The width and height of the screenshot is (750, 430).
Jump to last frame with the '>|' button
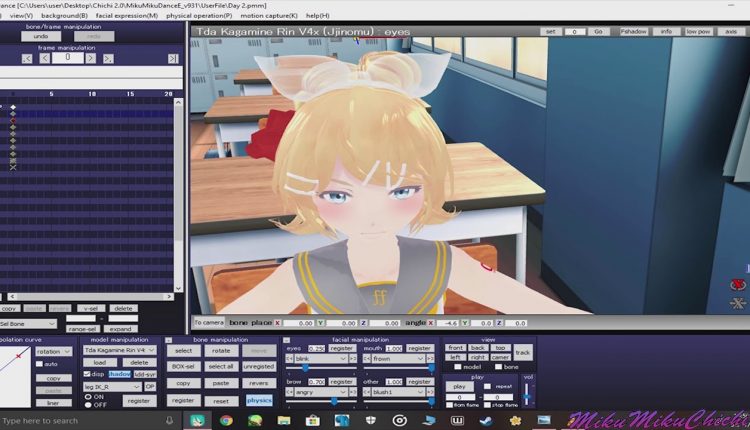coord(173,58)
